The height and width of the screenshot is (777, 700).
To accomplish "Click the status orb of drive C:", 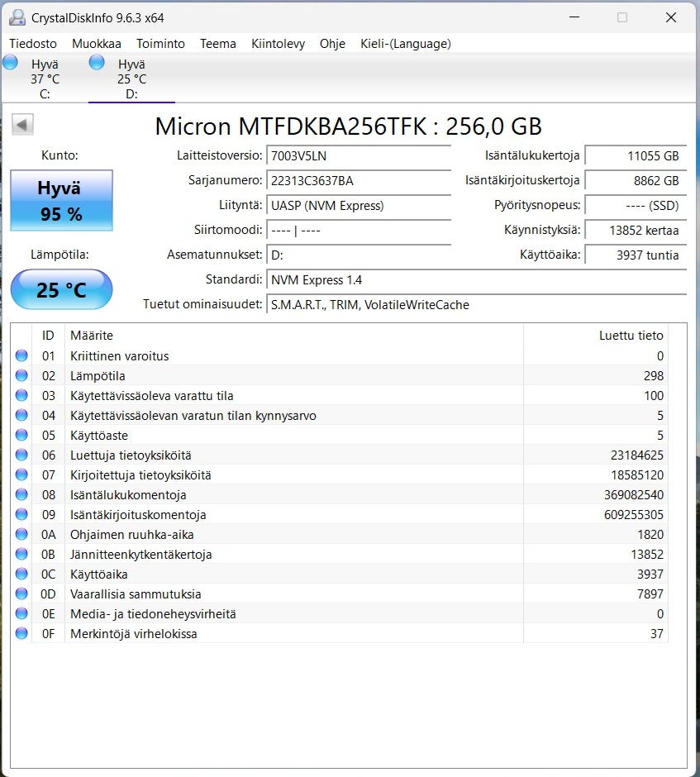I will tap(10, 63).
